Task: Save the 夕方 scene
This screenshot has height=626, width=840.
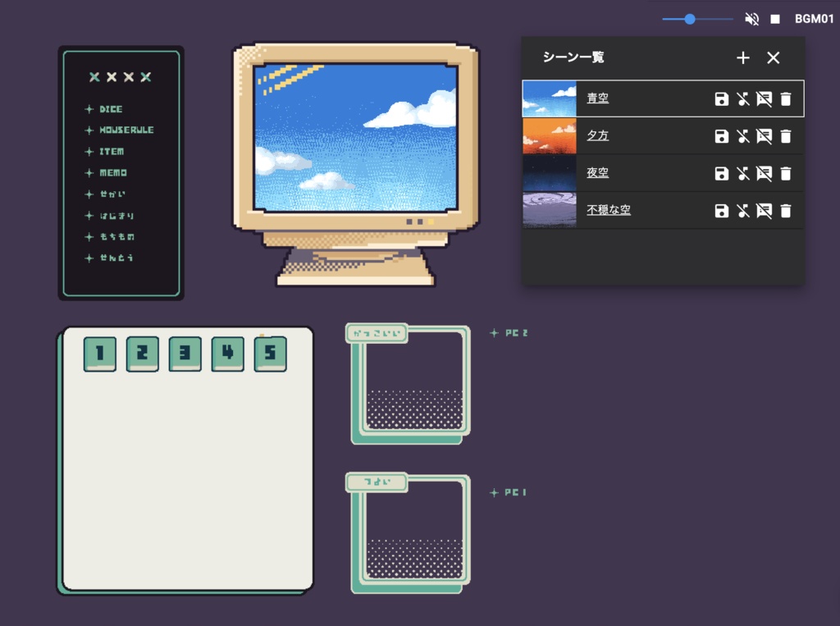Action: point(722,136)
